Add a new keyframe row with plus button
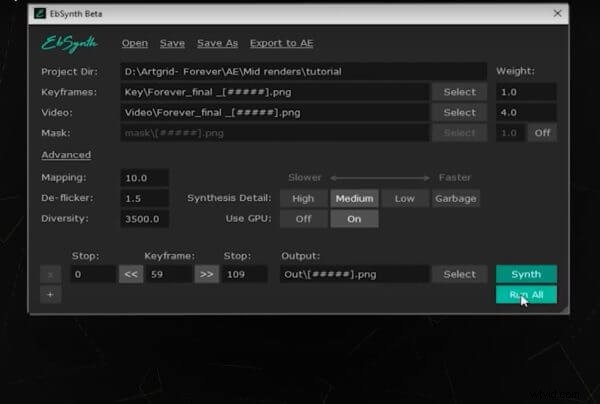Screen dimensions: 600x404 click(49, 294)
